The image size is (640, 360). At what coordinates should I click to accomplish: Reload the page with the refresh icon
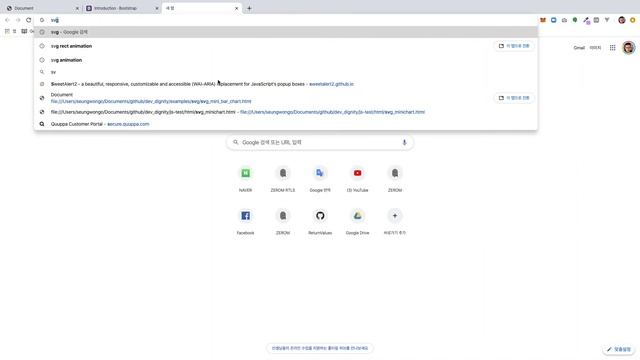(x=29, y=20)
